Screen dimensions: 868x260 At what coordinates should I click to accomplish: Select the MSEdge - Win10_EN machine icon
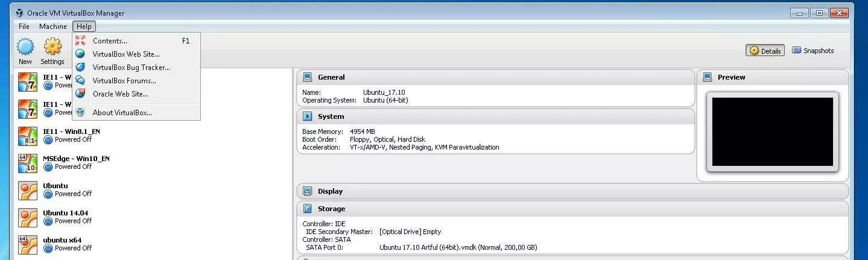click(x=28, y=163)
